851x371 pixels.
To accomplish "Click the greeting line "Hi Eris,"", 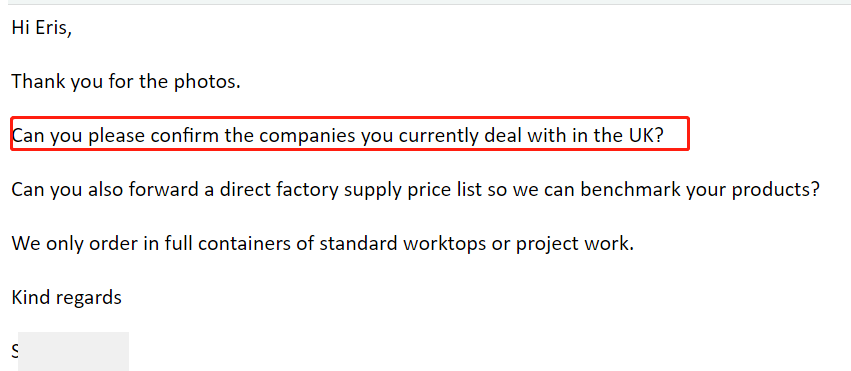I will pos(42,28).
